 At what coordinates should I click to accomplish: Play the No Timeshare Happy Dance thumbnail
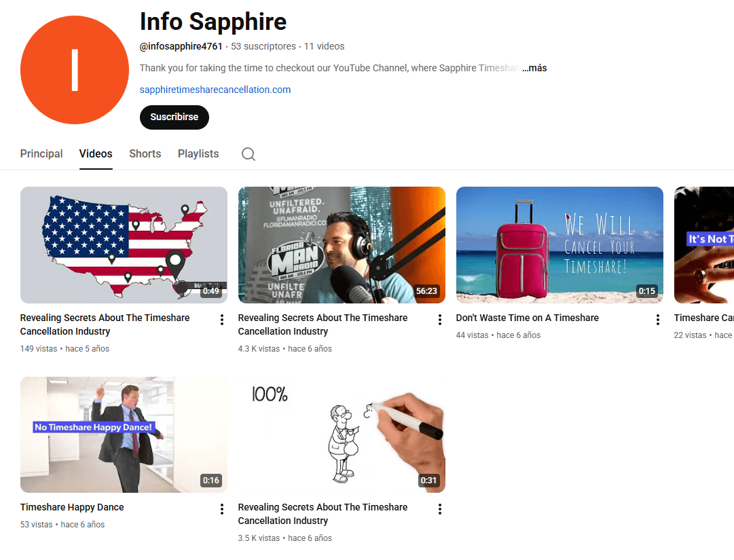pyautogui.click(x=124, y=434)
